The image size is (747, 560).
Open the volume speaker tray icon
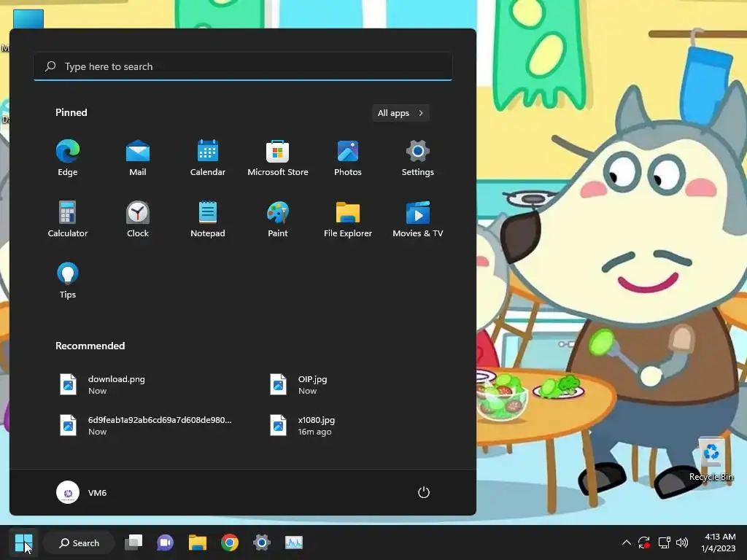coord(682,542)
